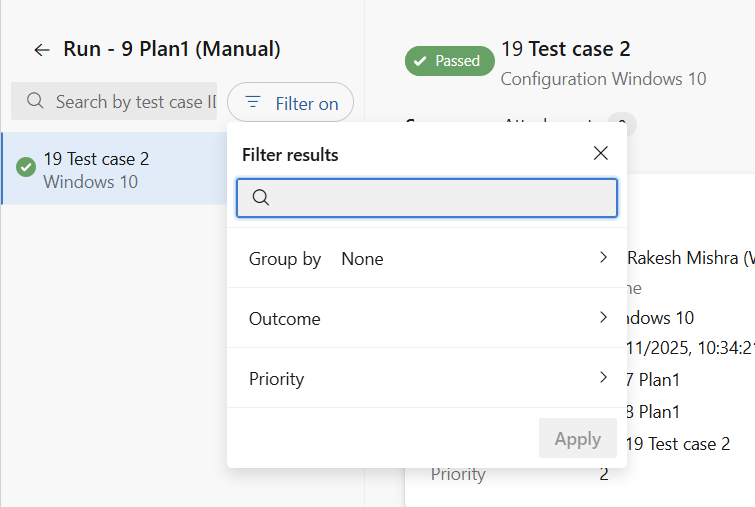Click the back arrow next to Run title

coord(41,49)
